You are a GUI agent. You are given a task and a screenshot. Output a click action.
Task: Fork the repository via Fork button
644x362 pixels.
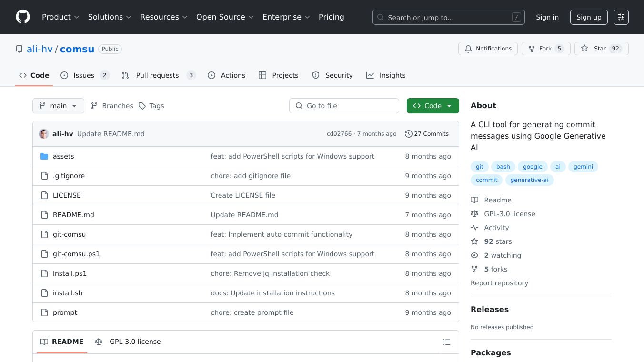(545, 49)
